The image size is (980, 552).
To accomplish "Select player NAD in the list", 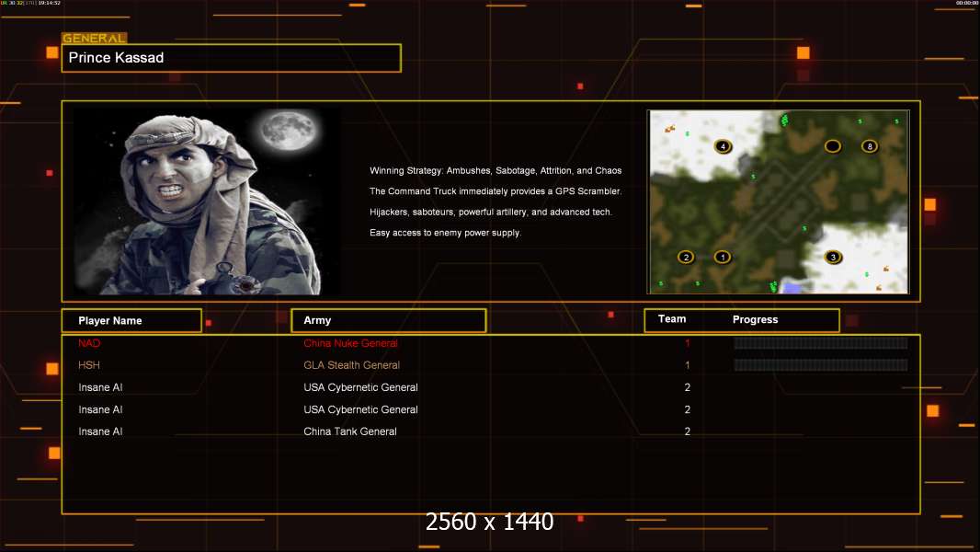I will (x=89, y=343).
